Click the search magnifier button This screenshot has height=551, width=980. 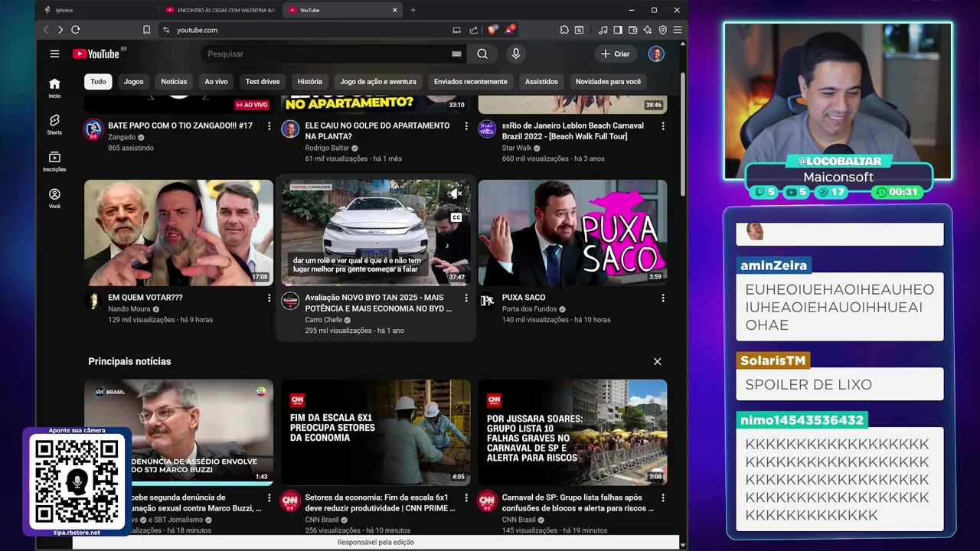tap(482, 54)
